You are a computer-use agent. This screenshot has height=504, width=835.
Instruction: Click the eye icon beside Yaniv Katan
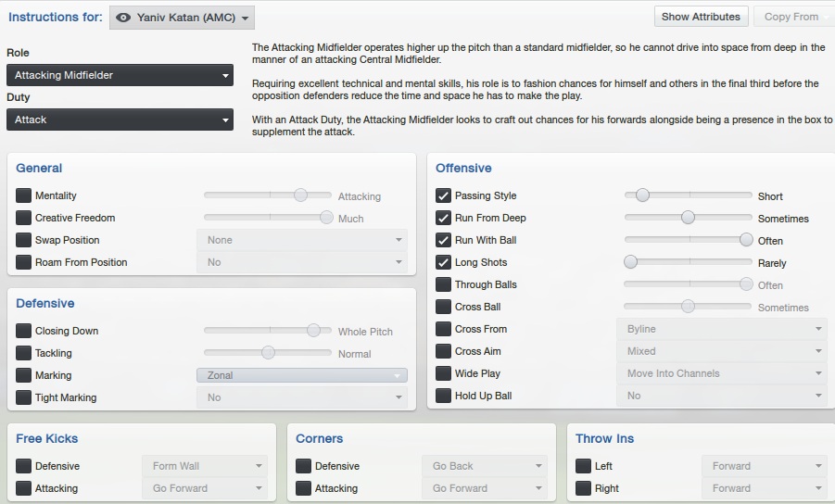coord(123,18)
